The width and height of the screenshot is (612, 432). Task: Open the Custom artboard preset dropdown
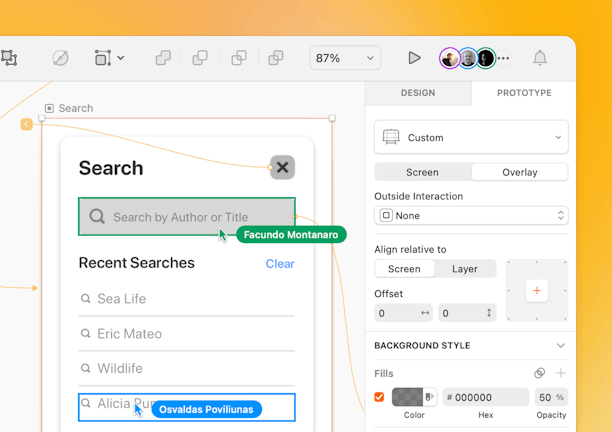pyautogui.click(x=471, y=137)
